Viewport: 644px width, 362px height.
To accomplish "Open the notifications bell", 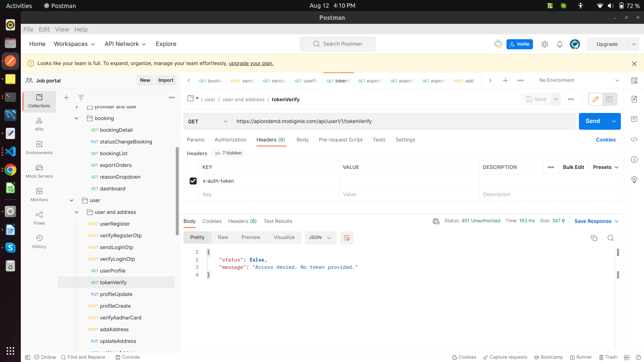I will coord(559,44).
